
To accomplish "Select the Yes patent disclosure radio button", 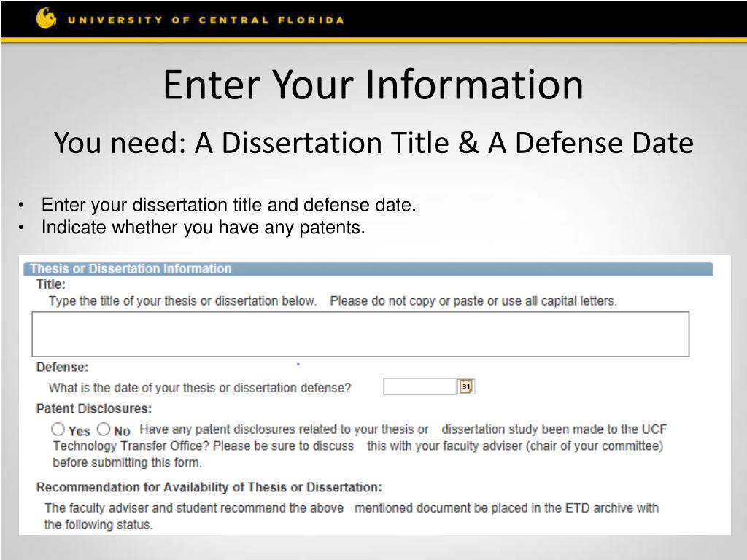I will (x=58, y=429).
